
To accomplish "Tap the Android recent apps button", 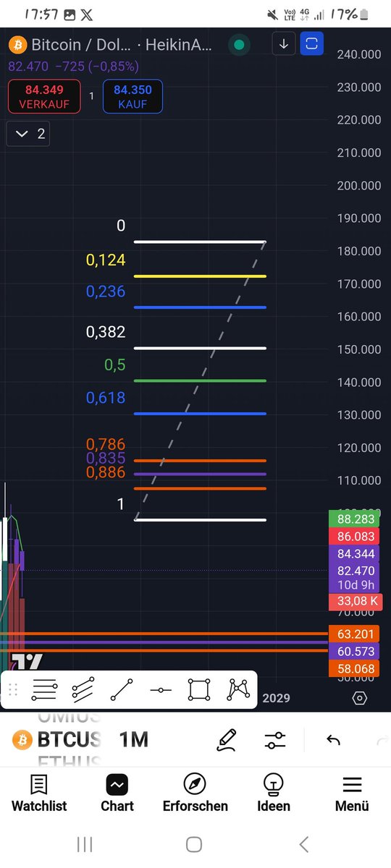I will pyautogui.click(x=85, y=843).
